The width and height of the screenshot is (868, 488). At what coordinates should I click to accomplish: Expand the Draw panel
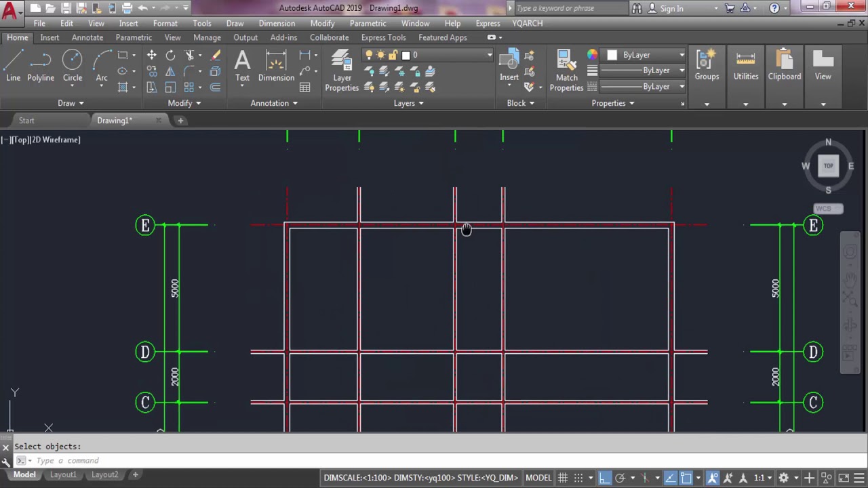[71, 103]
